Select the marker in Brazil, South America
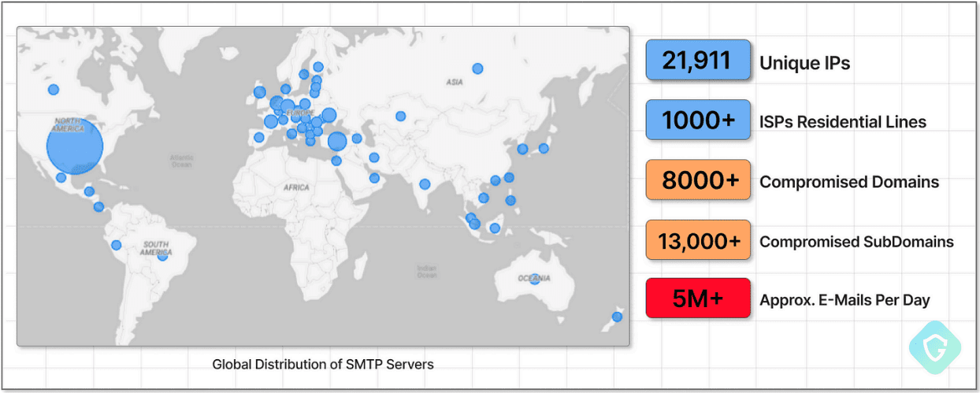Image resolution: width=980 pixels, height=393 pixels. click(x=162, y=255)
